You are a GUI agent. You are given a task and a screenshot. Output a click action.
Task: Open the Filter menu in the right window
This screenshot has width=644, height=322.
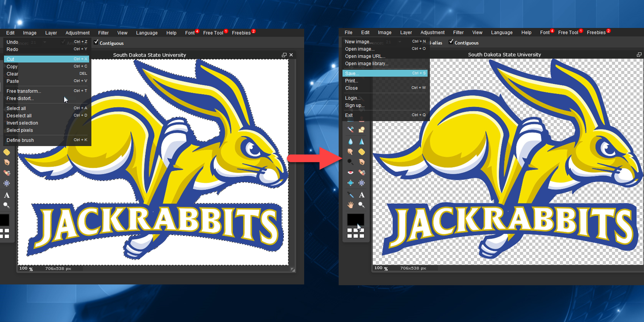coord(458,33)
